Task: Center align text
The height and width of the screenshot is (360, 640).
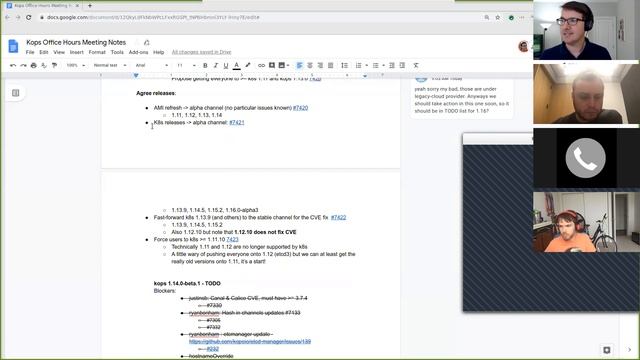Action: click(310, 65)
